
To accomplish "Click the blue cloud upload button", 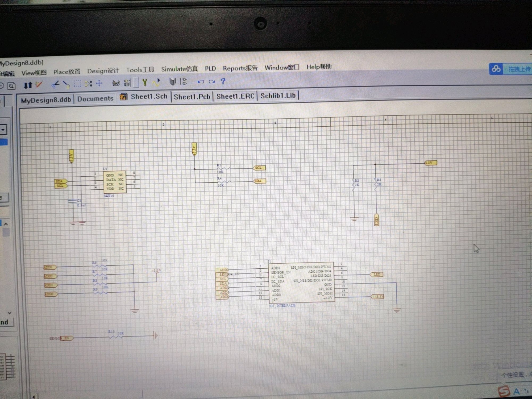I will click(496, 69).
